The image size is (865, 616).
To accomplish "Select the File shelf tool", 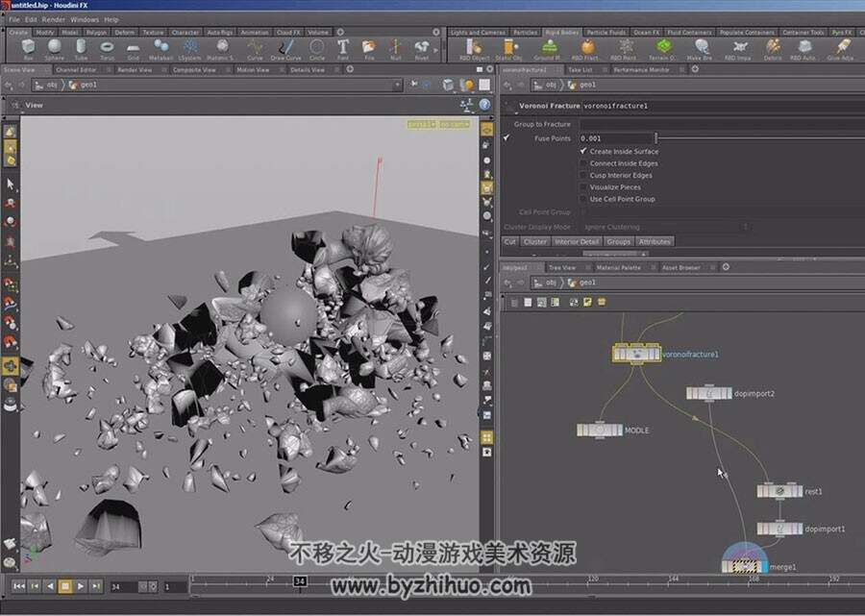I will click(x=369, y=49).
